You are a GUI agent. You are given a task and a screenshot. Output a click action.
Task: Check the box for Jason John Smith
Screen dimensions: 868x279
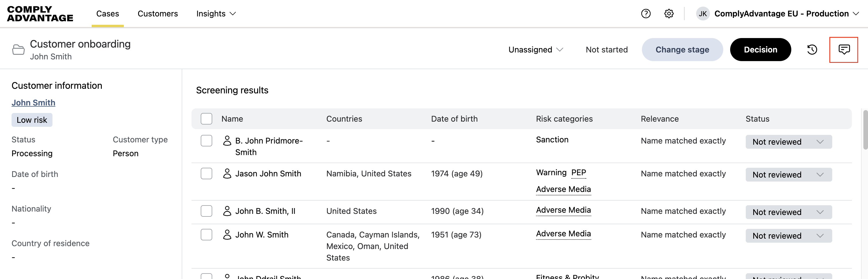pos(206,174)
